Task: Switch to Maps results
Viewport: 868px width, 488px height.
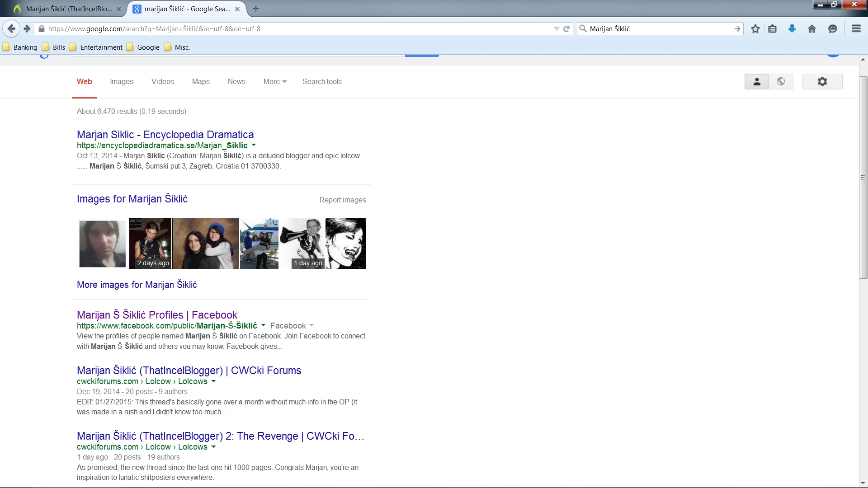Action: [201, 81]
